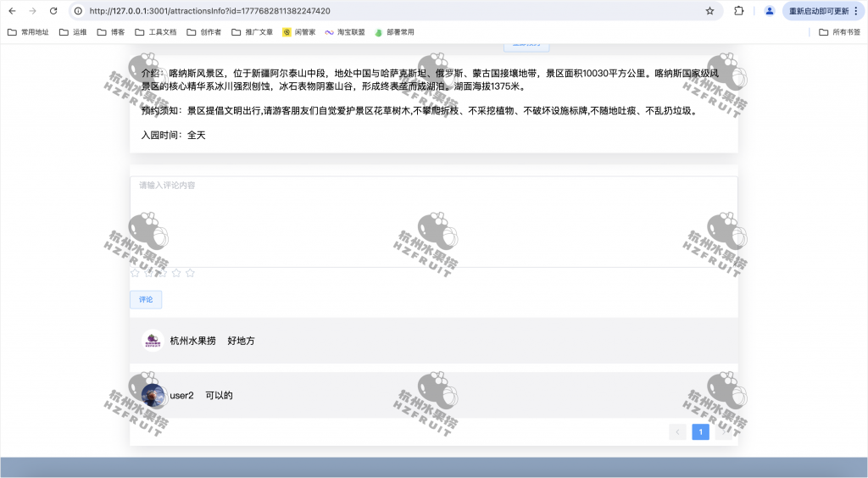Click the 预约须知 notice paragraph

(x=420, y=111)
